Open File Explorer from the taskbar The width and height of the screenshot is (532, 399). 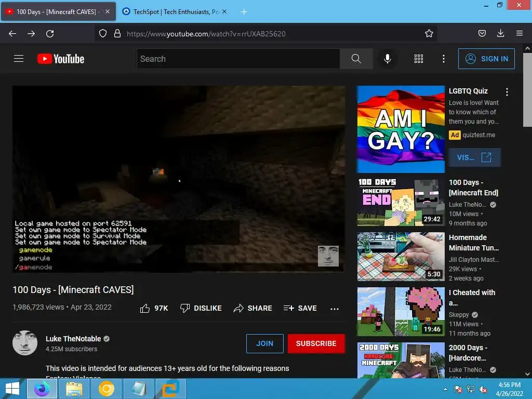(74, 389)
